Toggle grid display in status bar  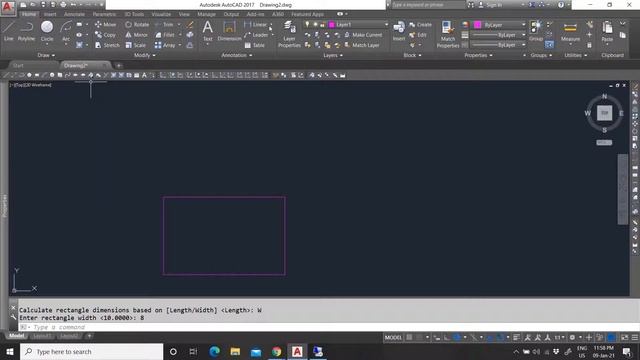coord(409,338)
